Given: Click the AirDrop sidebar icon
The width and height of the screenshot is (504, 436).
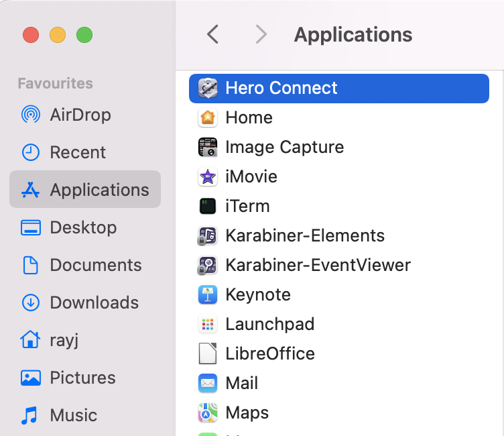Looking at the screenshot, I should (x=31, y=115).
